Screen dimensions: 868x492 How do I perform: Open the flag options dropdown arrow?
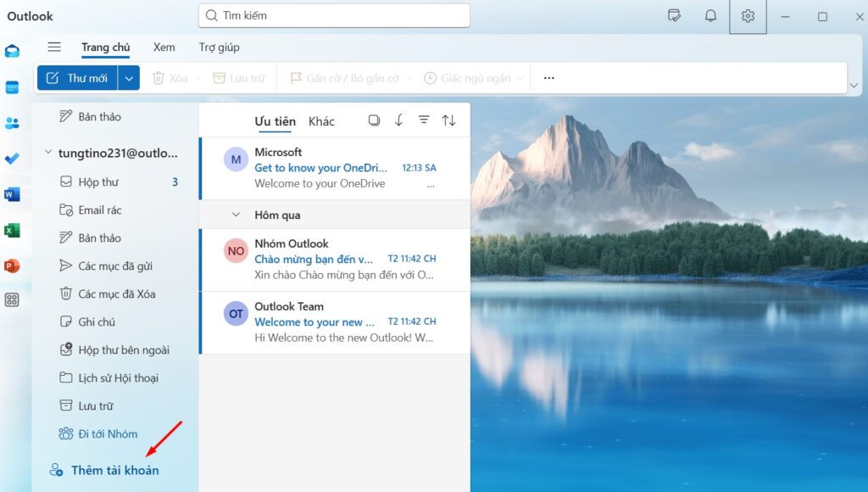(x=409, y=79)
